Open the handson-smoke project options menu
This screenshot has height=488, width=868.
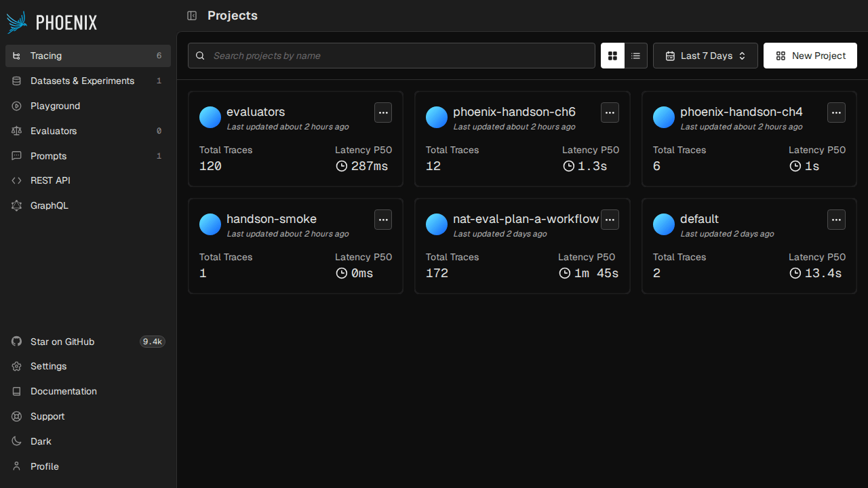pos(383,220)
